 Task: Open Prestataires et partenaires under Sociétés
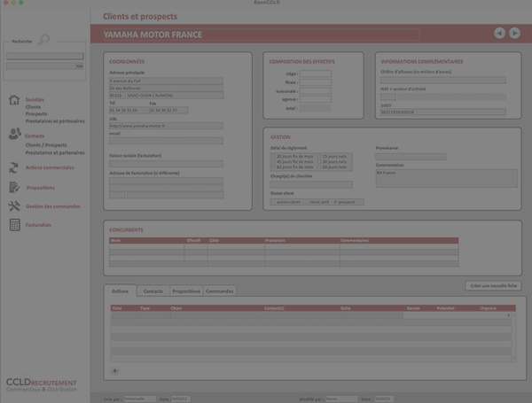click(55, 121)
